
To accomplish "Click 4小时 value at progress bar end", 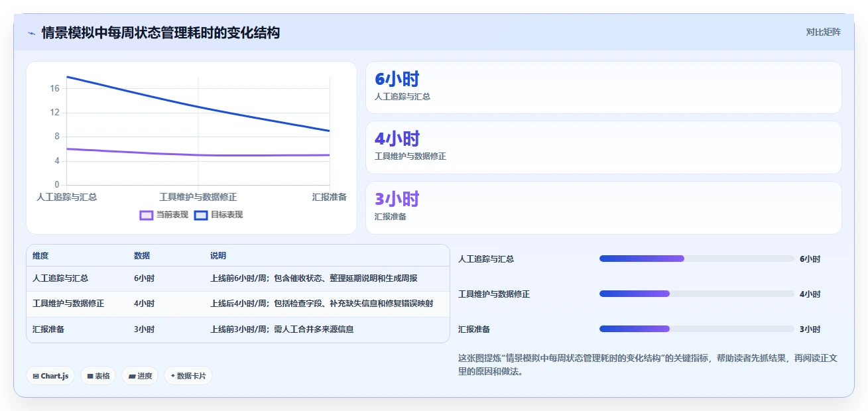I will pyautogui.click(x=810, y=294).
